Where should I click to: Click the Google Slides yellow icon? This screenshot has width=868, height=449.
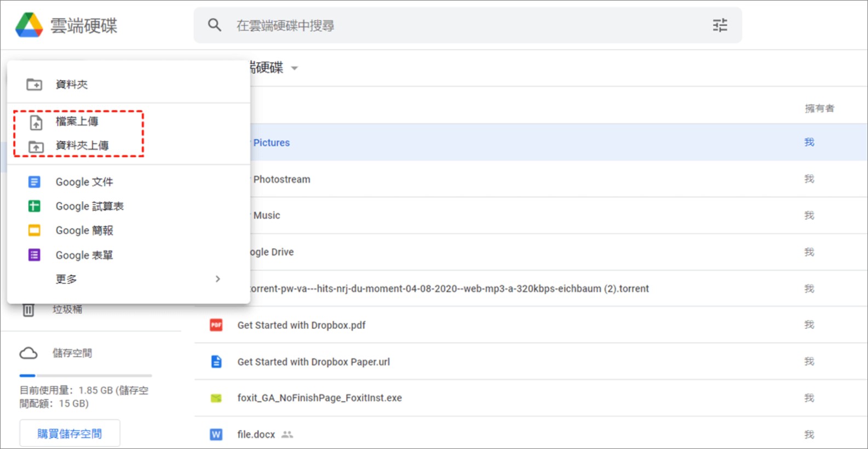[34, 230]
